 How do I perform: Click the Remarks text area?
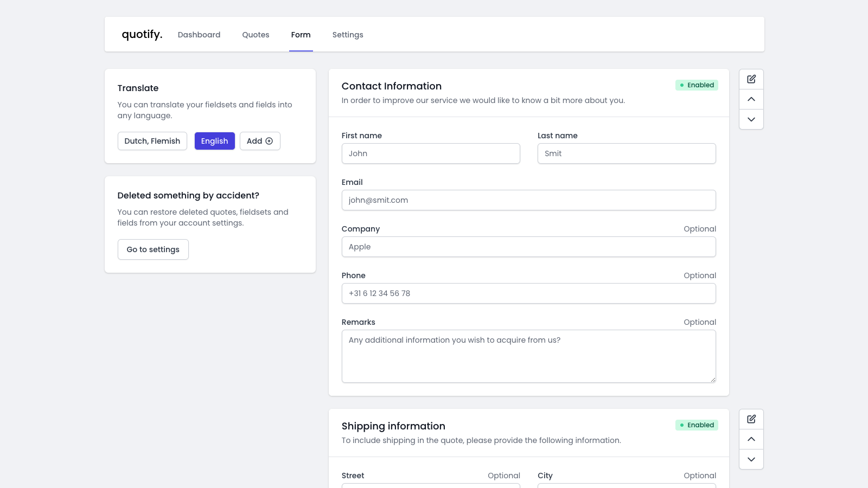tap(529, 356)
